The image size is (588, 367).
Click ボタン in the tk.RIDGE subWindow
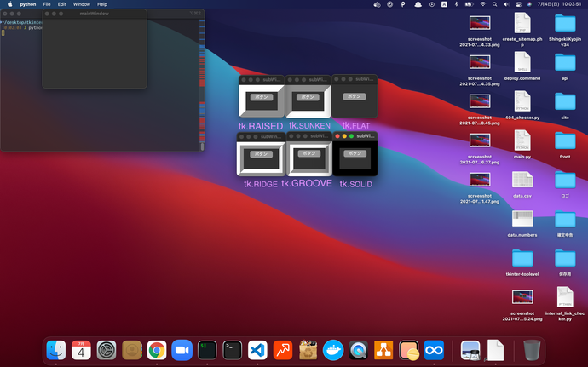click(261, 154)
